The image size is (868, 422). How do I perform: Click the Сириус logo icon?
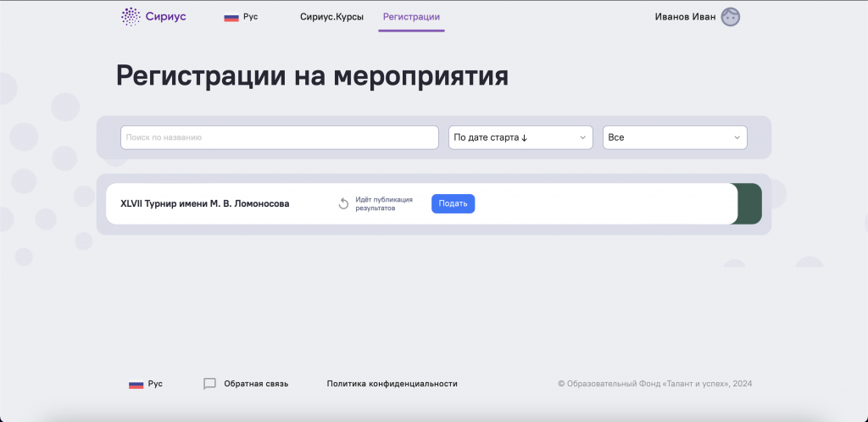pos(130,16)
